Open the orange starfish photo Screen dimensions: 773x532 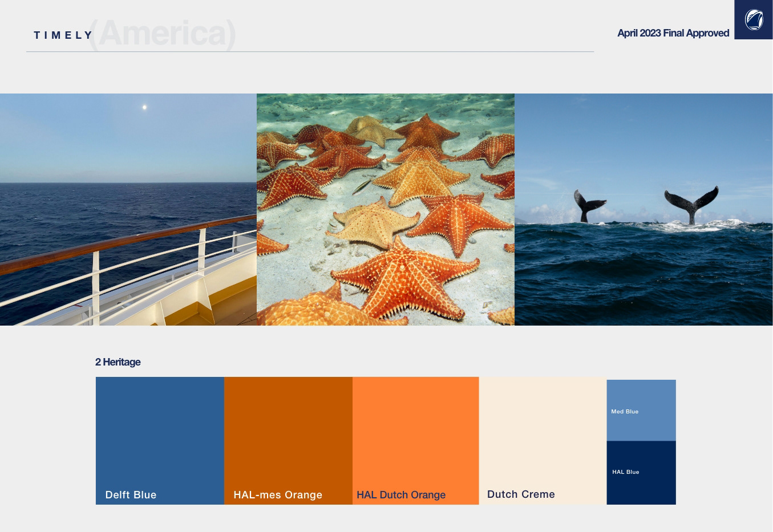click(x=386, y=209)
